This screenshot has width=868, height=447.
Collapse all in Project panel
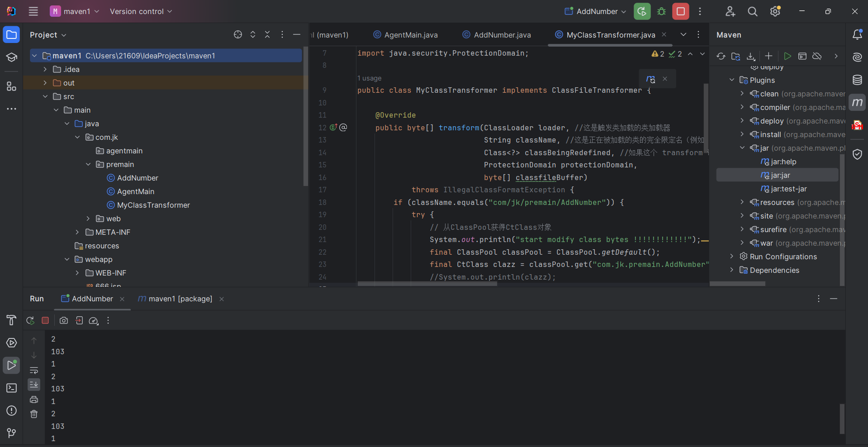pos(267,34)
